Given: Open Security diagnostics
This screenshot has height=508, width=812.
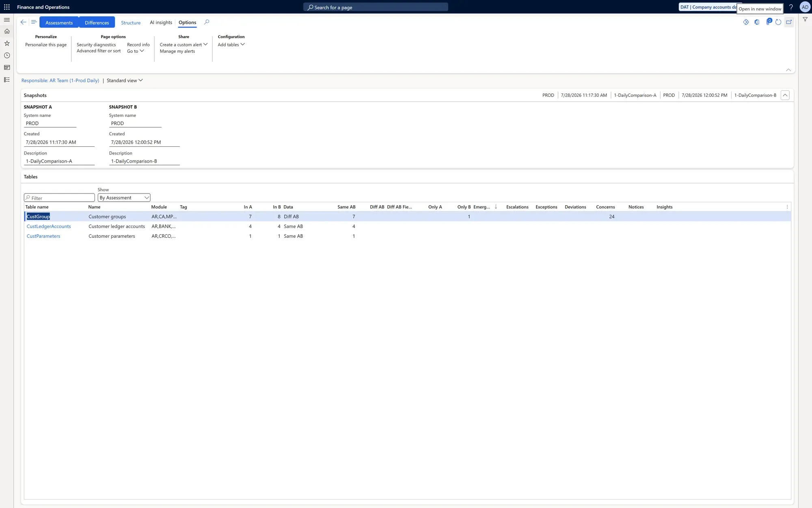Looking at the screenshot, I should tap(96, 45).
